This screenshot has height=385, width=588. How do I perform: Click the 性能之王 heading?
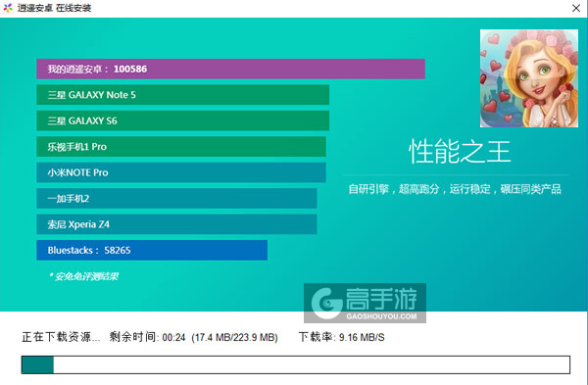pos(460,152)
